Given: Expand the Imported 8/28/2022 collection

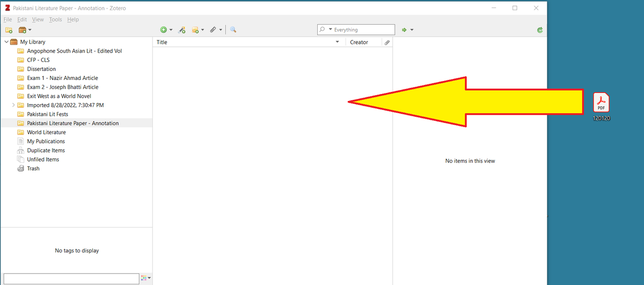Looking at the screenshot, I should [x=13, y=105].
